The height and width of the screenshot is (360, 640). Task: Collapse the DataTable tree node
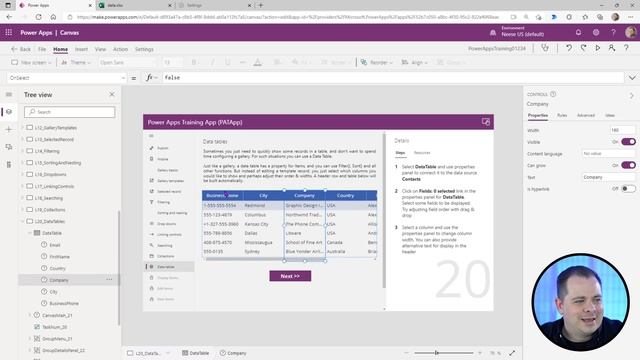[x=29, y=233]
